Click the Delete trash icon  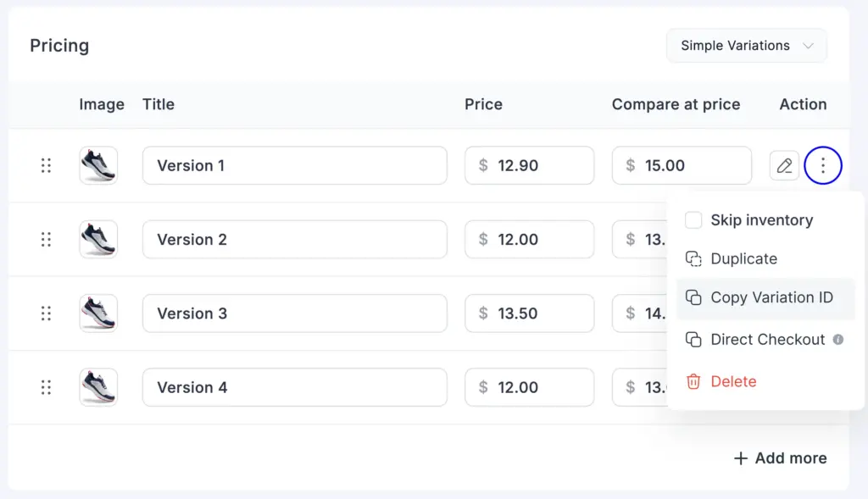tap(693, 381)
